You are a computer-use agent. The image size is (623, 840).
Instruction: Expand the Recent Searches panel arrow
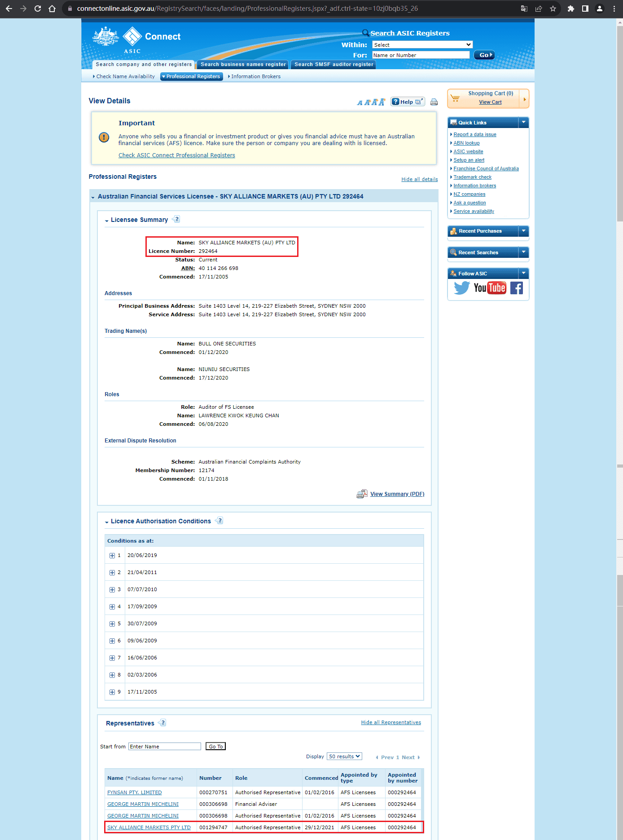point(523,252)
